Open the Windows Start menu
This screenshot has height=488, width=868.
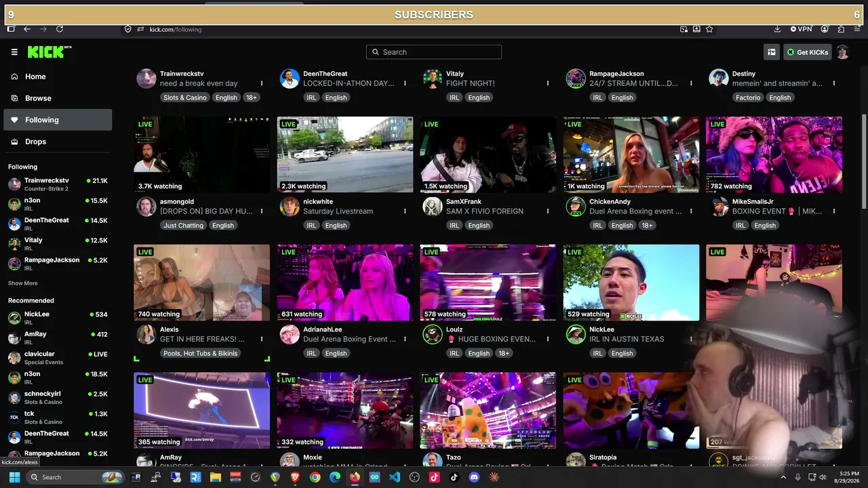[x=14, y=477]
